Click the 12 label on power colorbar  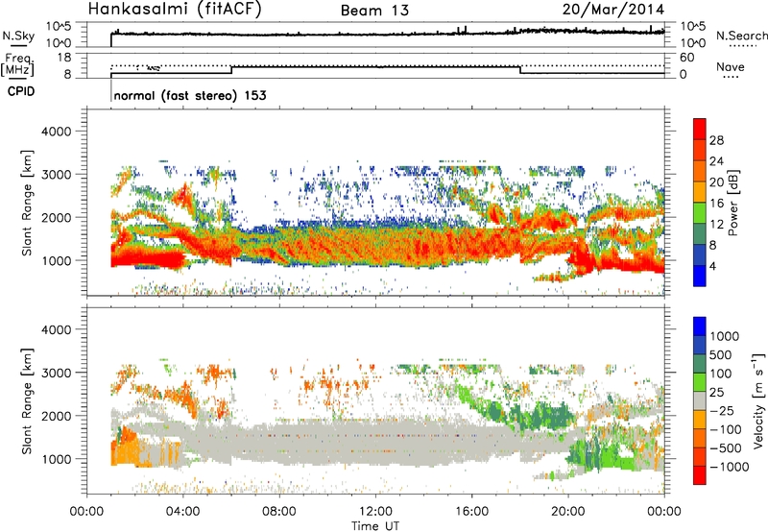[716, 225]
